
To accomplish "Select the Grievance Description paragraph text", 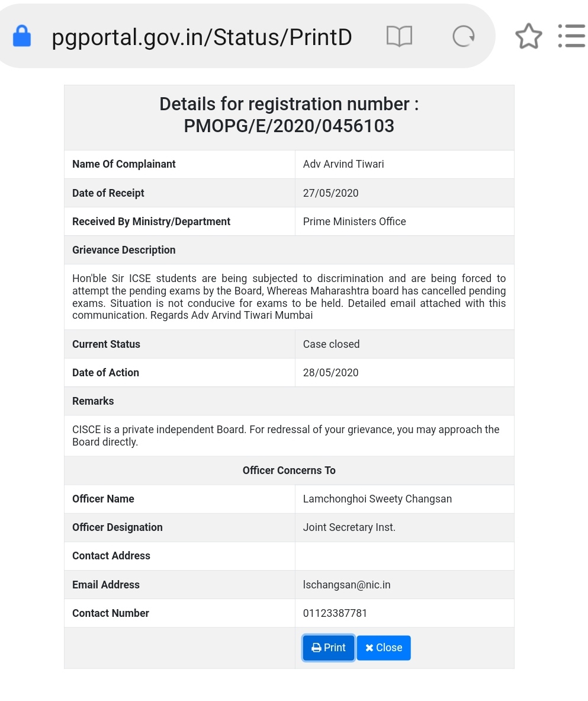I will [289, 297].
